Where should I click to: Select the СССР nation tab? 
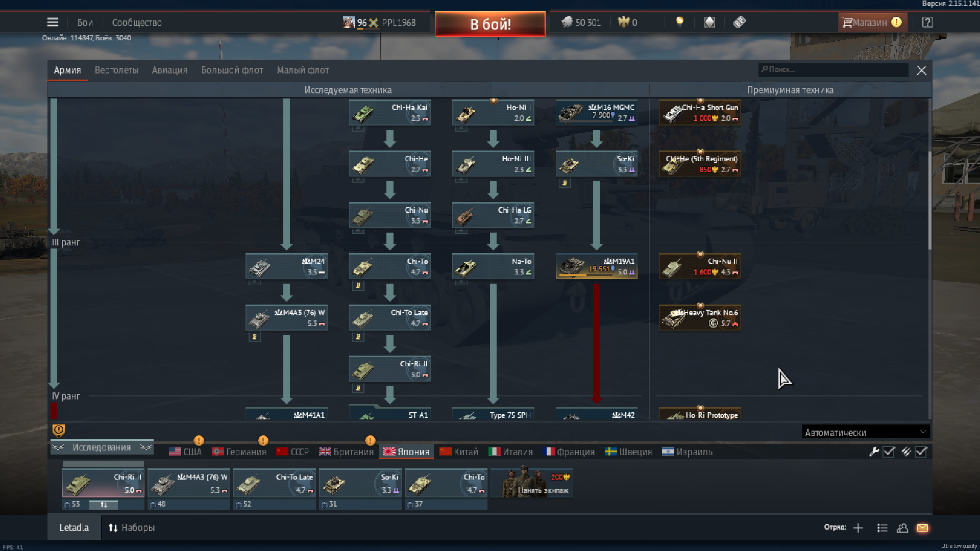tap(292, 452)
